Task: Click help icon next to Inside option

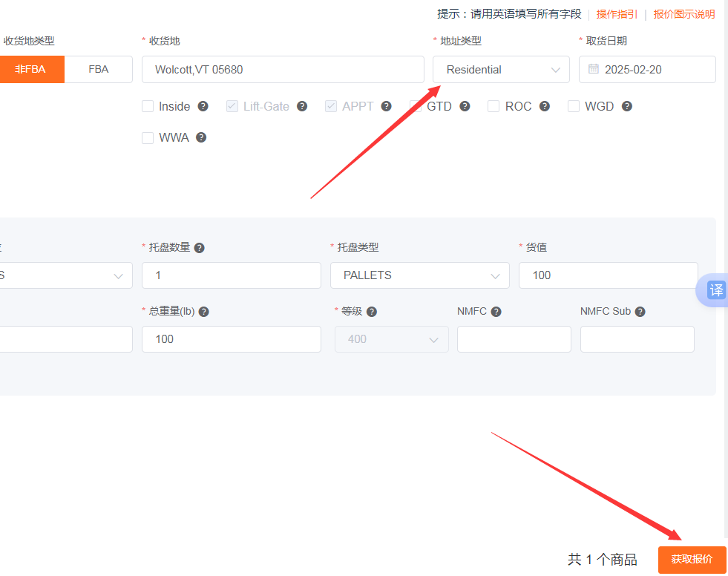Action: (203, 106)
